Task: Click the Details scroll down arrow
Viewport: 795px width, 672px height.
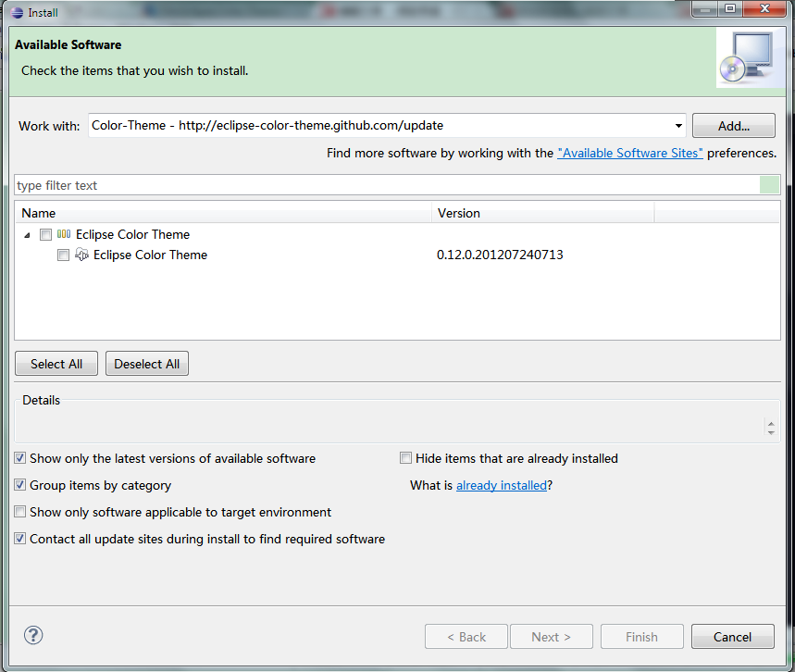Action: [x=771, y=432]
